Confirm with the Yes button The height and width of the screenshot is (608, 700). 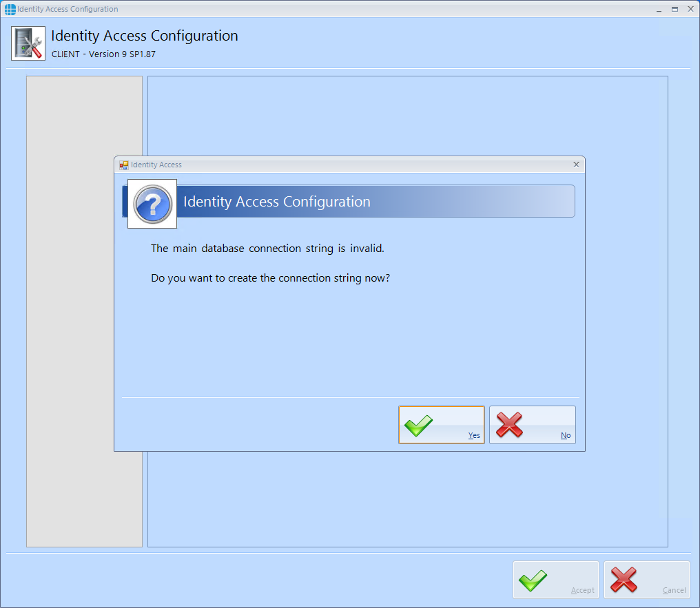tap(441, 425)
